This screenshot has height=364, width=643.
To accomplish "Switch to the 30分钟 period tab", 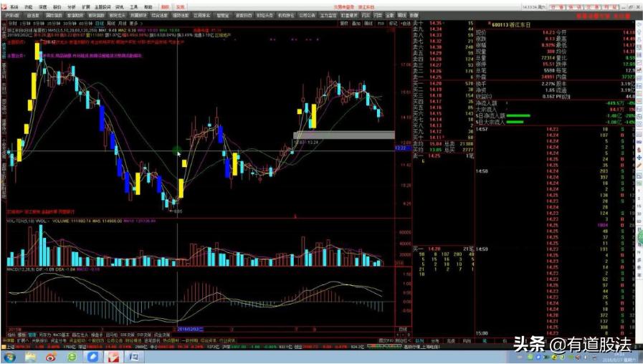I will click(x=70, y=24).
